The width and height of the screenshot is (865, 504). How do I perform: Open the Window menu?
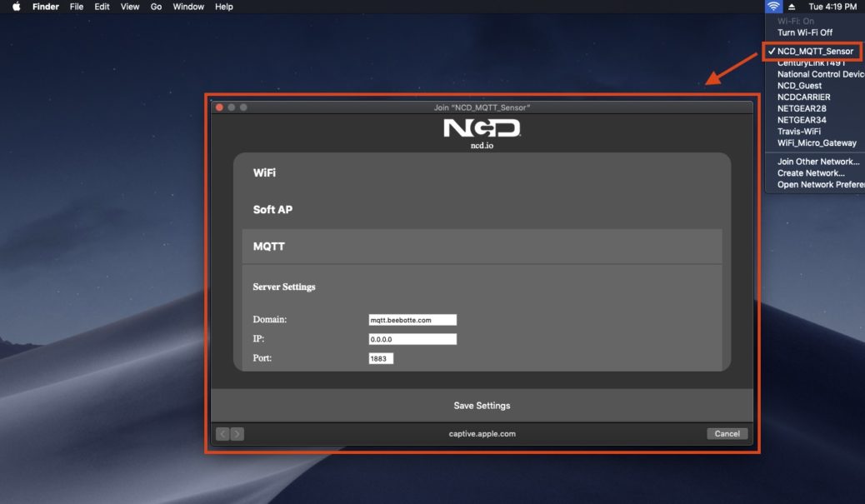click(x=188, y=6)
